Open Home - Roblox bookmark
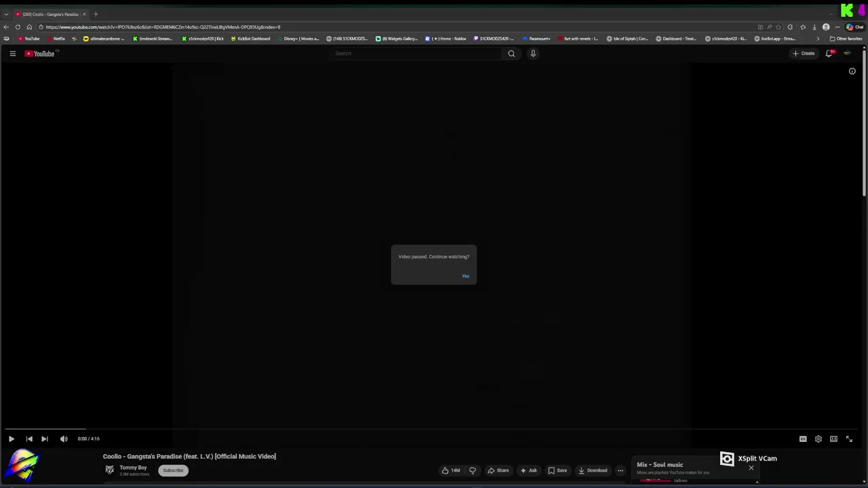Image resolution: width=868 pixels, height=488 pixels. 446,39
